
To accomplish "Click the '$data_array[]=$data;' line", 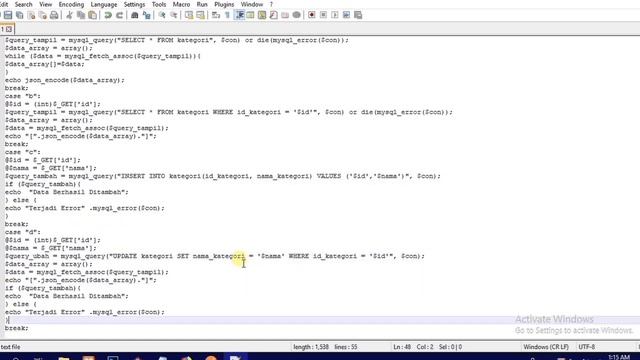I will pos(44,64).
